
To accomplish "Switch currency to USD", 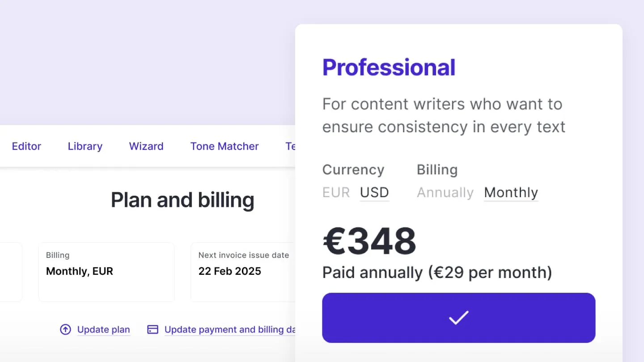I will [374, 192].
